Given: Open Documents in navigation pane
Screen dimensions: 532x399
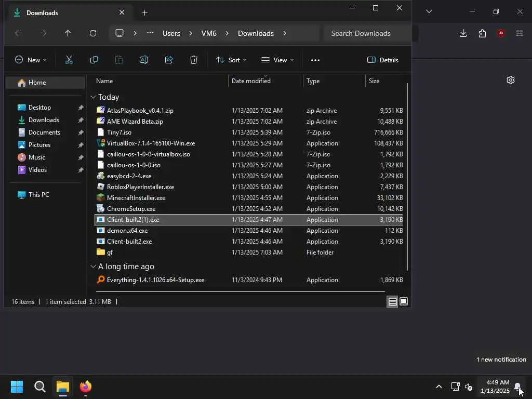Looking at the screenshot, I should [x=45, y=132].
